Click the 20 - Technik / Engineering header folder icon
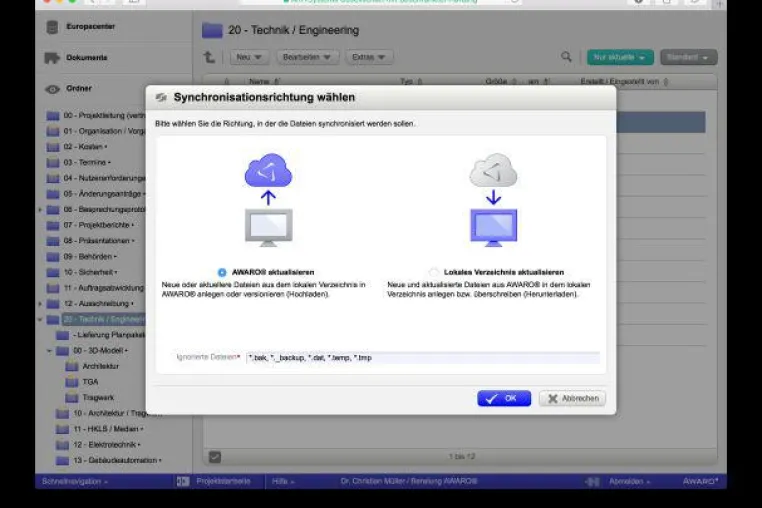Screen dimensions: 762x508 (x=212, y=30)
